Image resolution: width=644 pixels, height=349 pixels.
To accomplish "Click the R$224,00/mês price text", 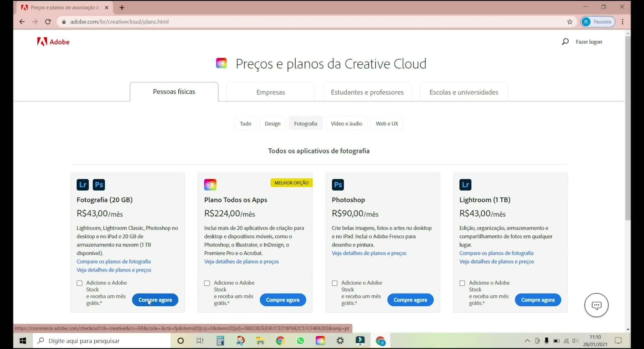I will (229, 214).
